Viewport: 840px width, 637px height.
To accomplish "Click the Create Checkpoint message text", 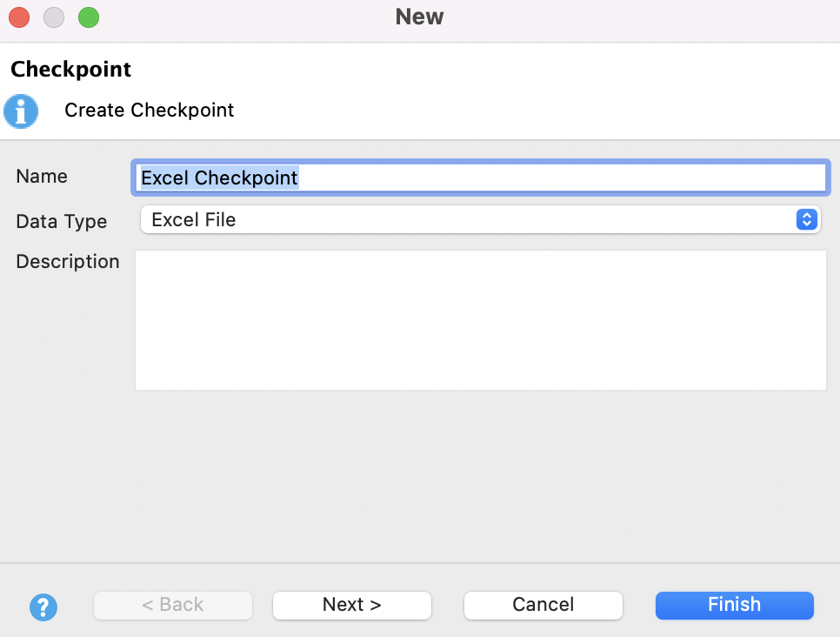I will pos(150,111).
